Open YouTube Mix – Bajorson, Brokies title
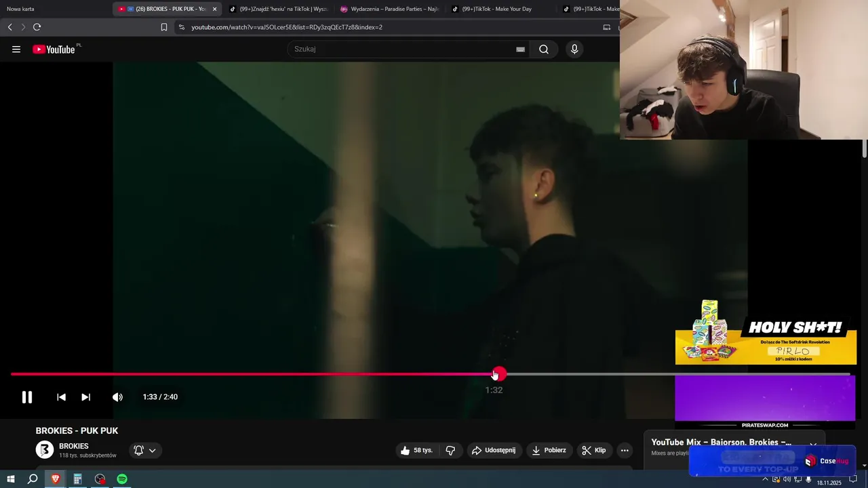The height and width of the screenshot is (488, 868). [x=722, y=443]
